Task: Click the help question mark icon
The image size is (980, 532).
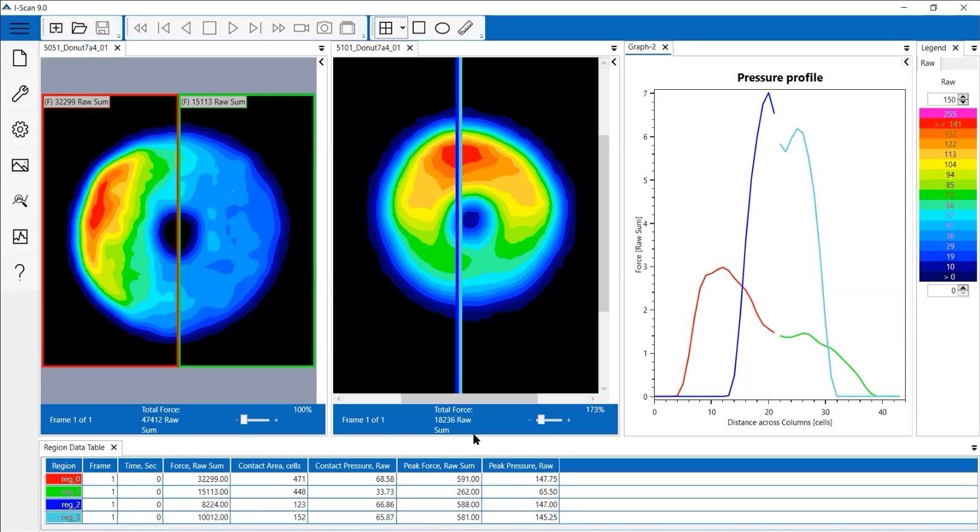Action: tap(20, 272)
